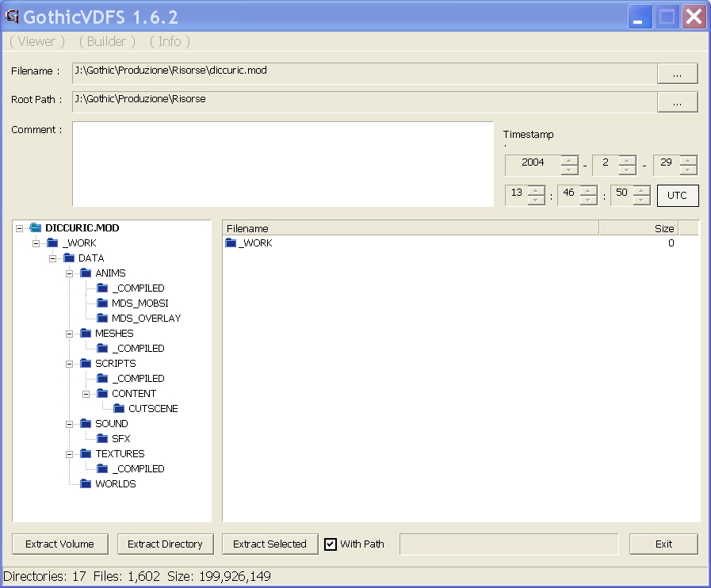Click the WORLDS folder icon
Viewport: 711px width, 588px height.
tap(86, 483)
